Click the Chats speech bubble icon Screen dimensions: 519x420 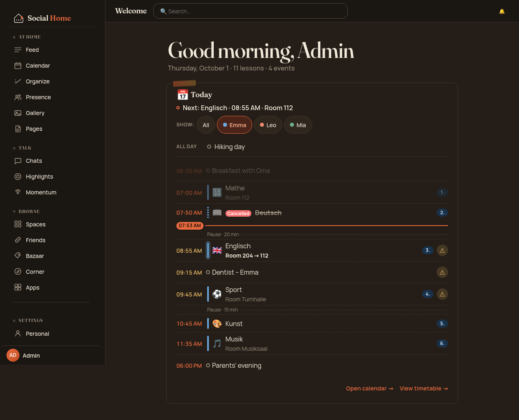coord(18,161)
